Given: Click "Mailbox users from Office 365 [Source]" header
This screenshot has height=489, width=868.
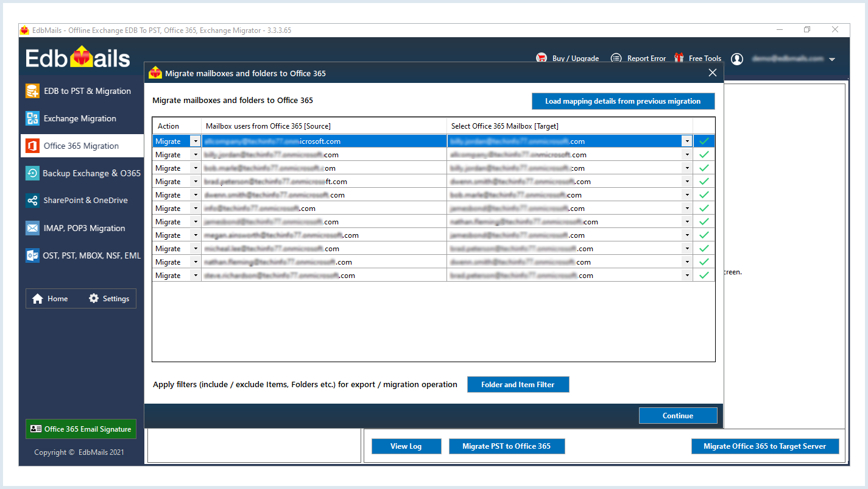Looking at the screenshot, I should coord(324,126).
